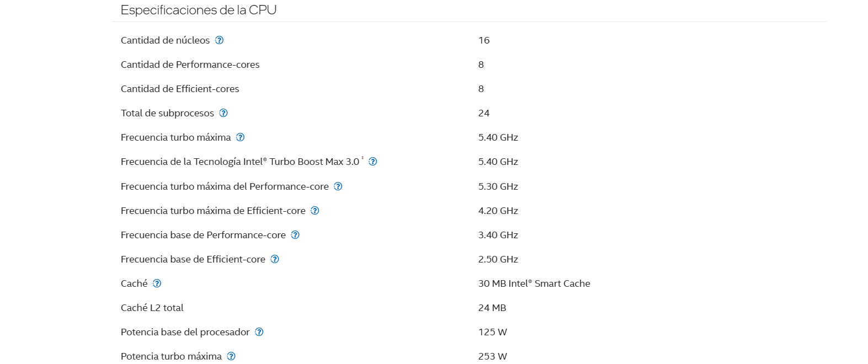Select the Cantidad de Efficient-cores label
This screenshot has height=364, width=868.
(180, 89)
